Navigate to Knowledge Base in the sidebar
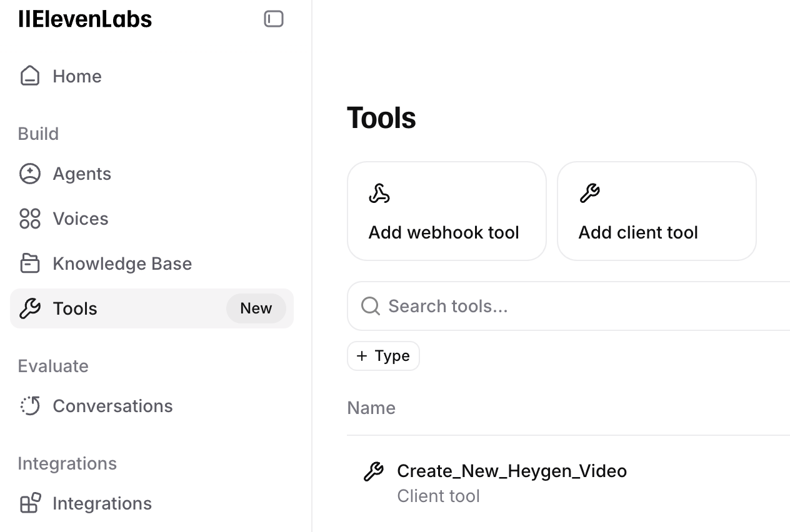This screenshot has height=532, width=790. tap(122, 263)
